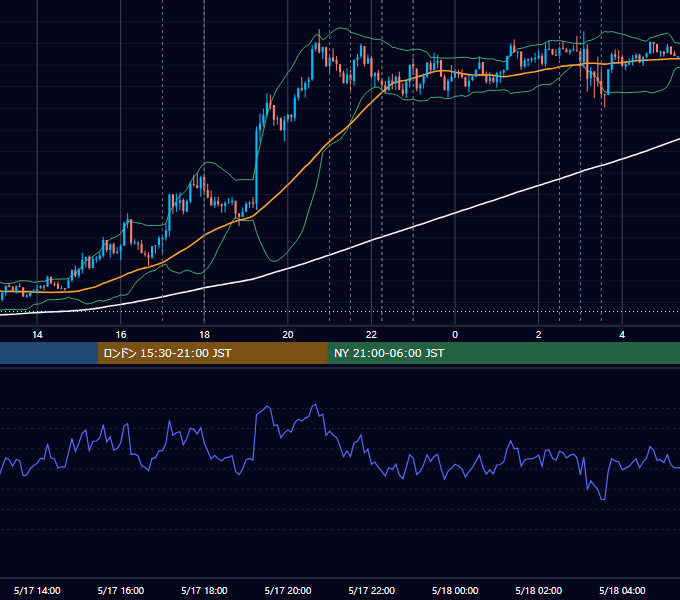
Task: Click the blue session bar before London
Action: (x=49, y=353)
